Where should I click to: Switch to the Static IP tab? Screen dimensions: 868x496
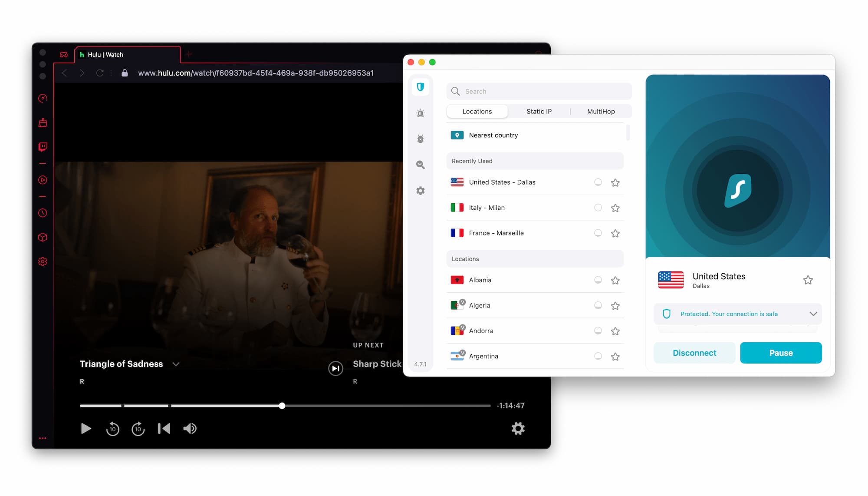(538, 111)
